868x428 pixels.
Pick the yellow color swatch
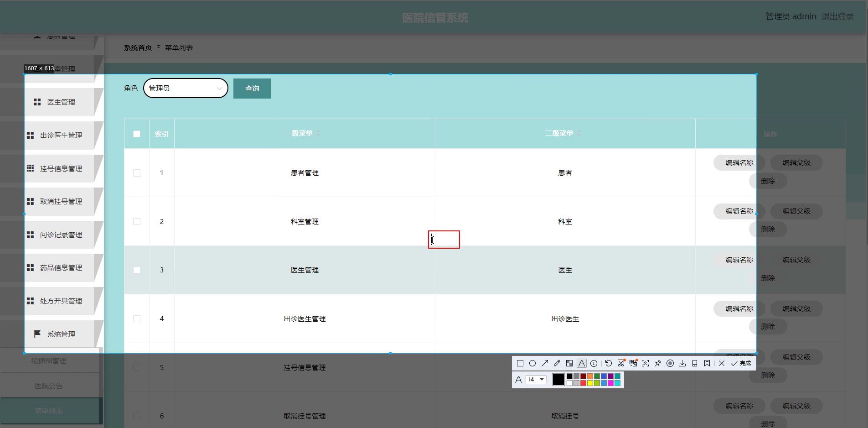(589, 383)
